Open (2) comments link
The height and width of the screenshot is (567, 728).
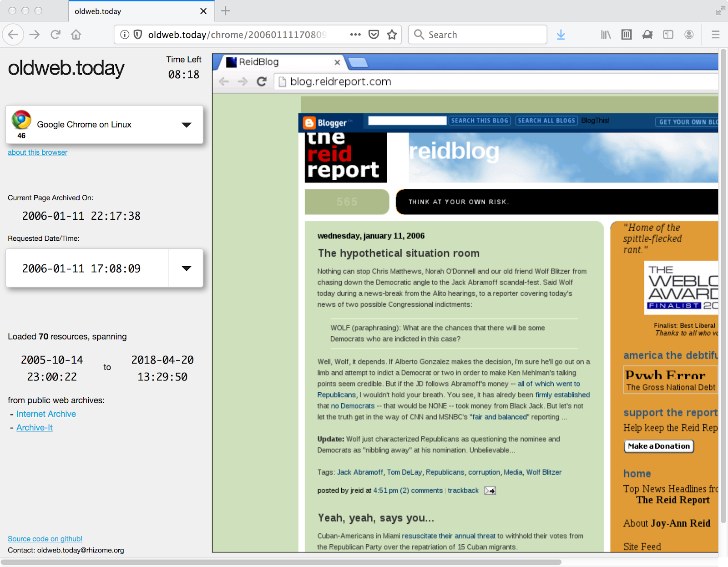pyautogui.click(x=421, y=491)
